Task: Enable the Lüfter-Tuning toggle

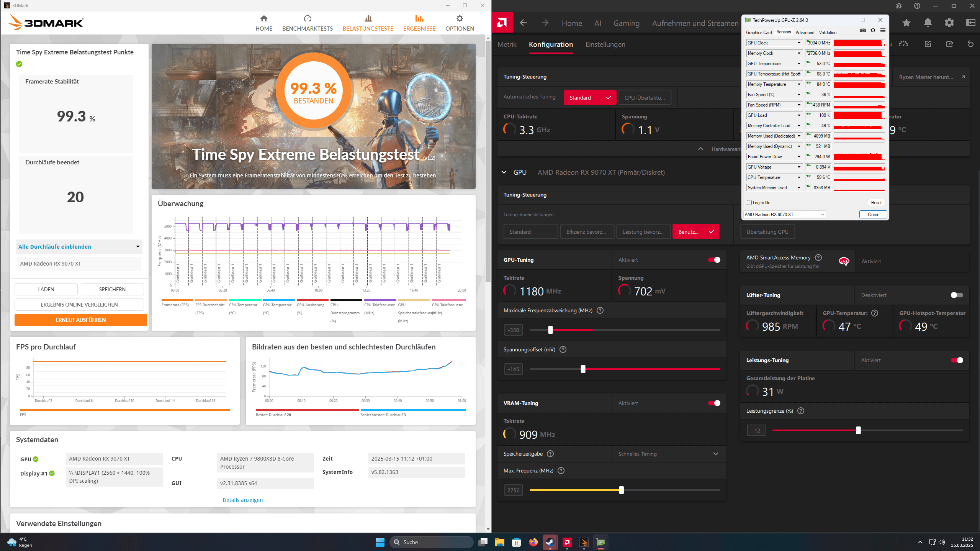Action: [x=956, y=295]
